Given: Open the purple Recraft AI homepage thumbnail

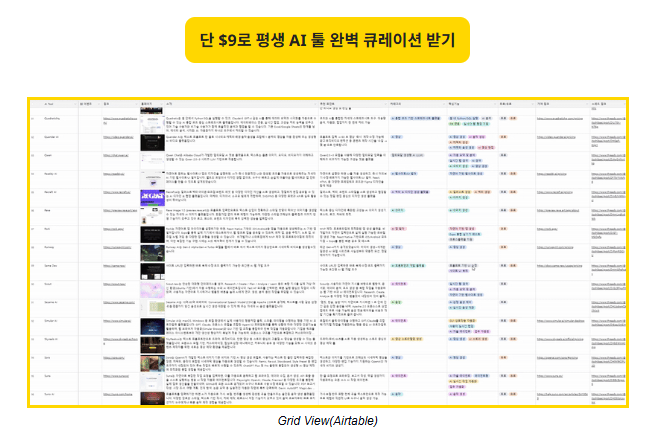Looking at the screenshot, I should [152, 198].
